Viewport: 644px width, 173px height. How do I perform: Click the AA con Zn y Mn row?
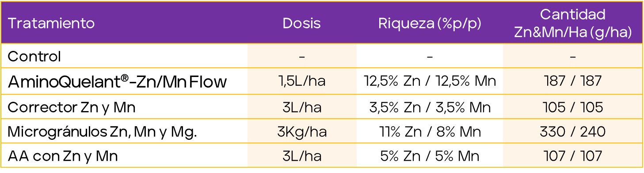click(322, 156)
